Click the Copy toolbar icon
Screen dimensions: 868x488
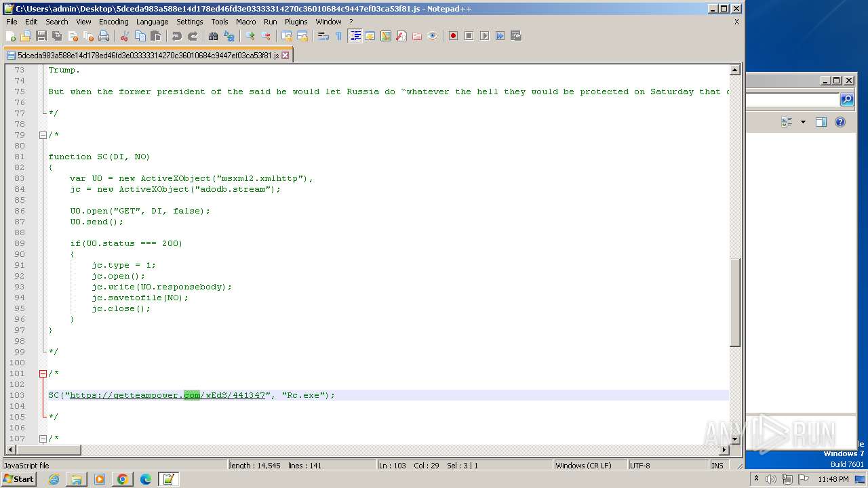click(x=140, y=36)
